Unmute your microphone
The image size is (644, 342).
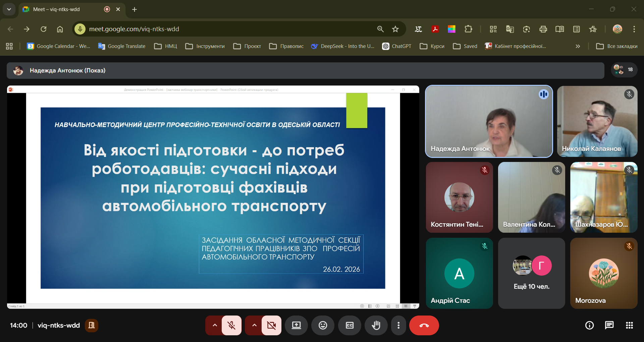pos(231,325)
